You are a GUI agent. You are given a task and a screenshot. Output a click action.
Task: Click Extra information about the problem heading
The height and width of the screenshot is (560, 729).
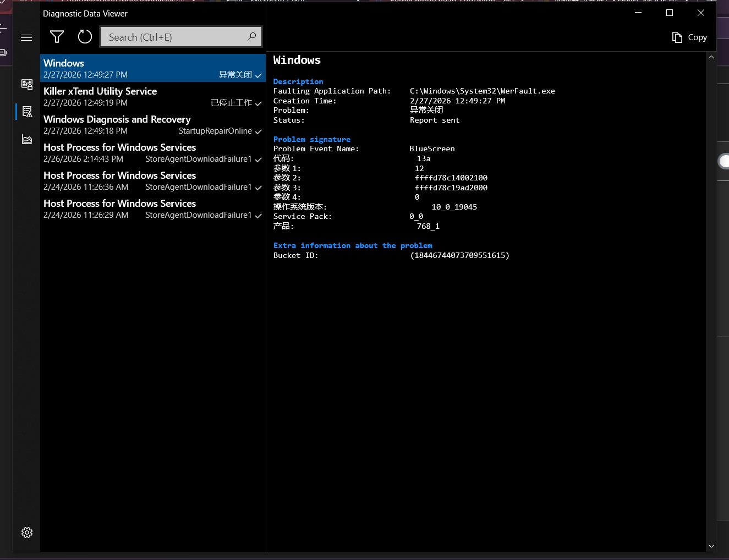point(353,245)
